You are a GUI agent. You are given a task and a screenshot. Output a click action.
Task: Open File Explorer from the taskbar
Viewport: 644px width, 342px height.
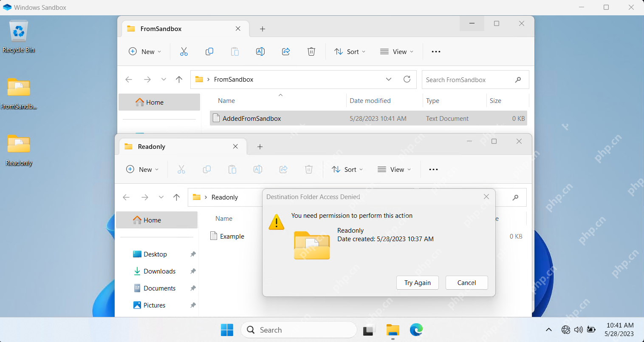pyautogui.click(x=393, y=330)
